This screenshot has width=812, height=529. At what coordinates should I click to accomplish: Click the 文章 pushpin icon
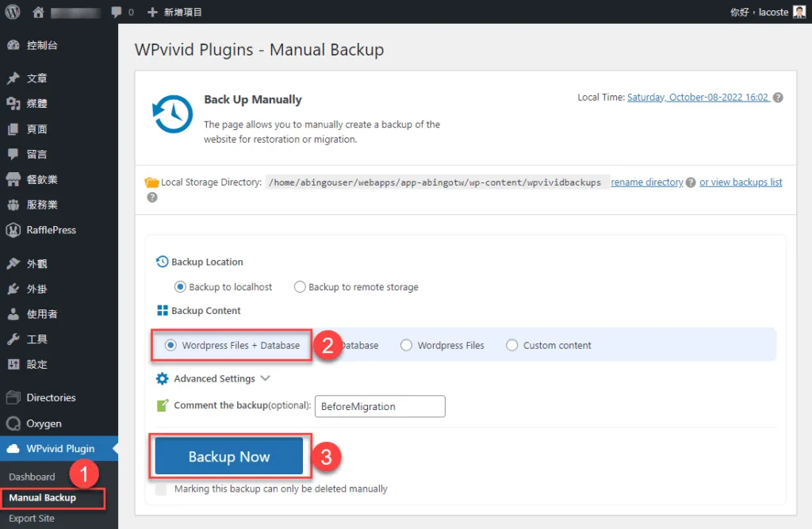tap(13, 79)
